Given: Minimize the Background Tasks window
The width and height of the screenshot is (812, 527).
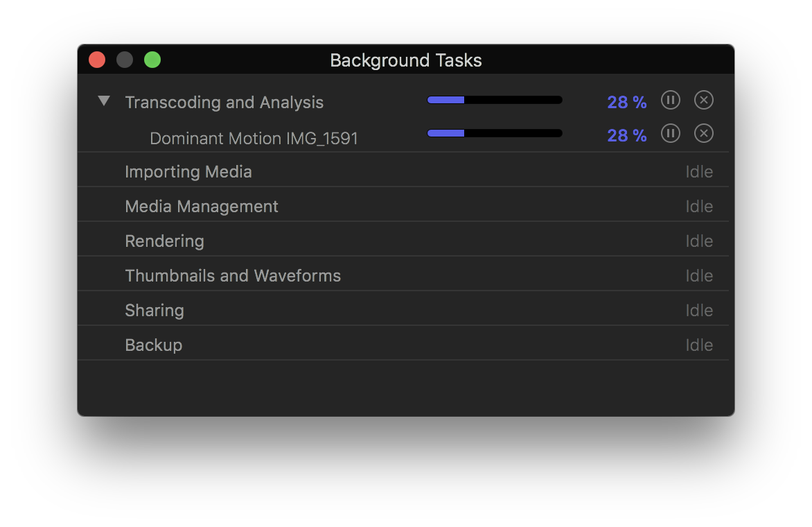Looking at the screenshot, I should click(125, 60).
